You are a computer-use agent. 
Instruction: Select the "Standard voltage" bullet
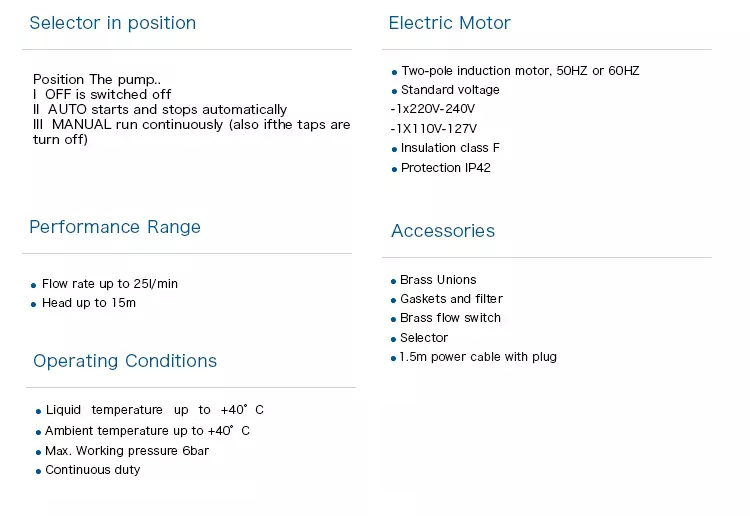450,90
